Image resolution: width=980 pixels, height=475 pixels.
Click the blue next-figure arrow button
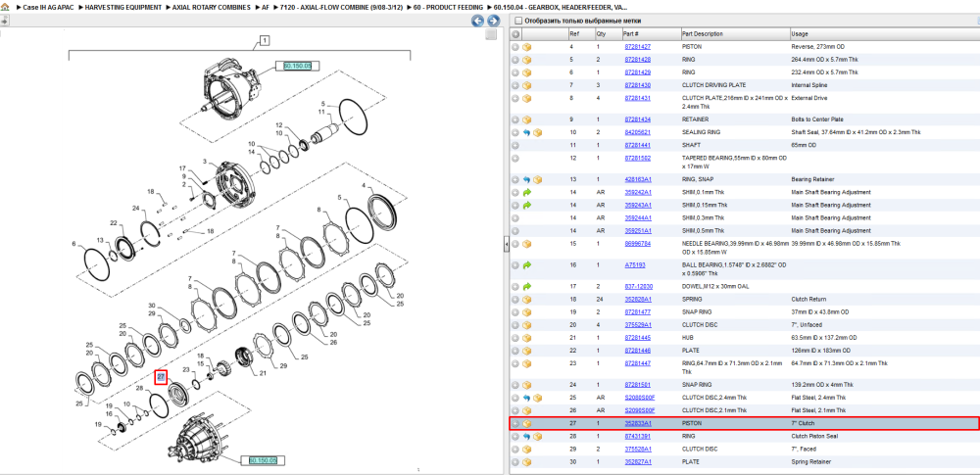tap(493, 21)
